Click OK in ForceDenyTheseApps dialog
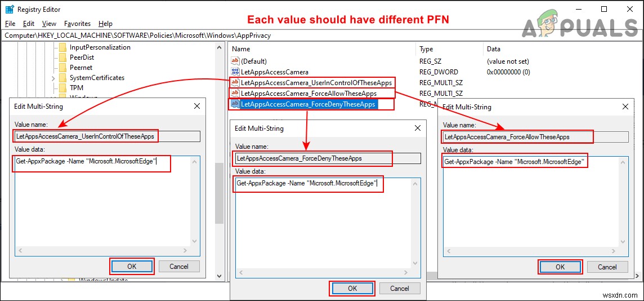This screenshot has height=301, width=644. pos(352,288)
